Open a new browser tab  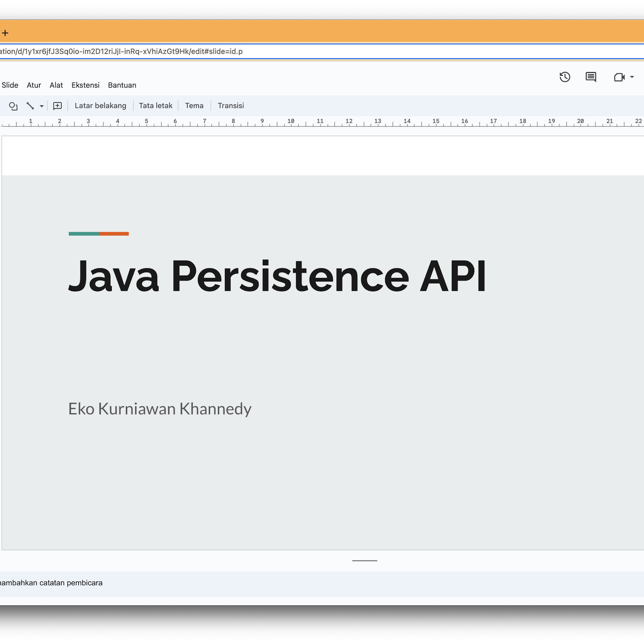[x=5, y=33]
